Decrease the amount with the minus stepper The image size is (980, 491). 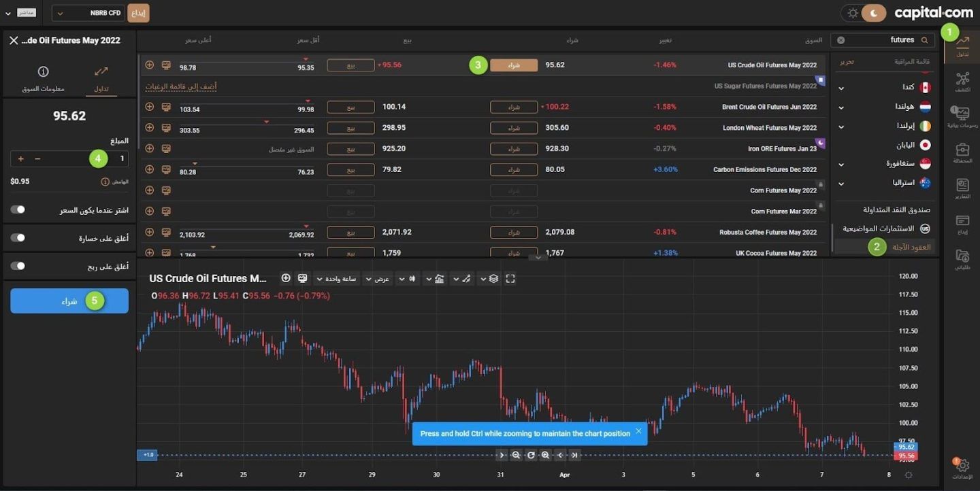click(37, 158)
